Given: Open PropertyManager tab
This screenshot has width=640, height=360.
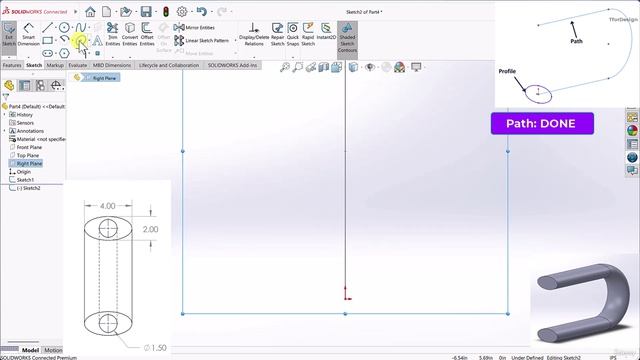Looking at the screenshot, I should tap(25, 85).
